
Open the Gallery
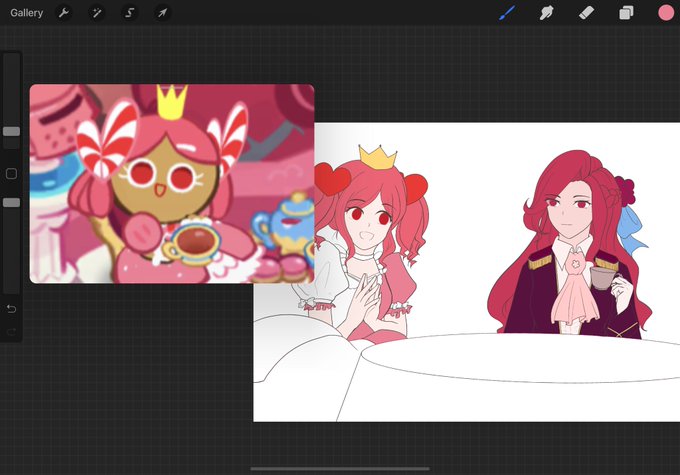(26, 13)
